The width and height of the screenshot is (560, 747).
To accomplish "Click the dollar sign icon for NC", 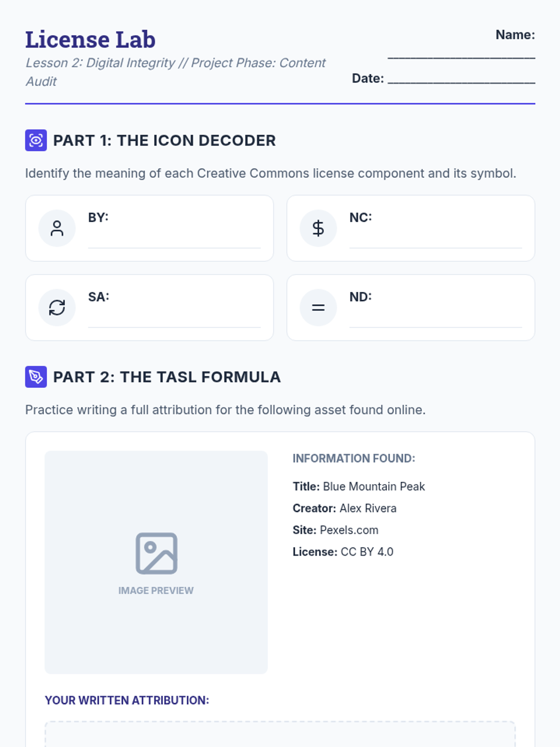I will [x=318, y=228].
